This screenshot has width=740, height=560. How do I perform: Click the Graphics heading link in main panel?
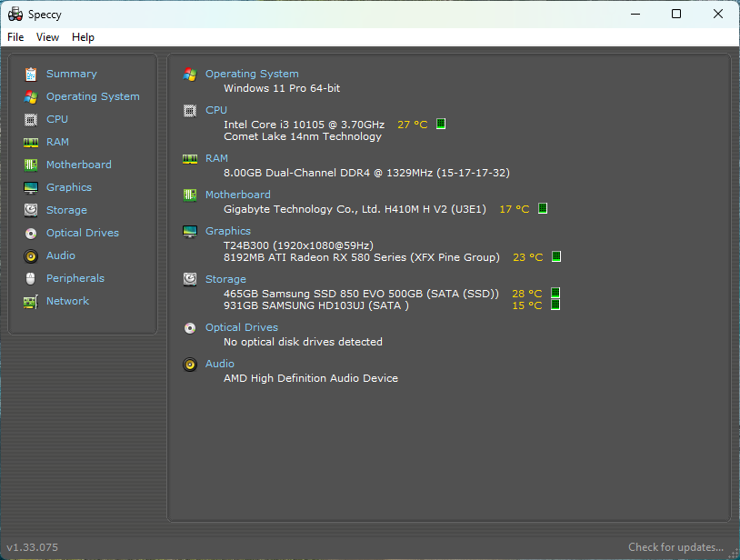228,231
